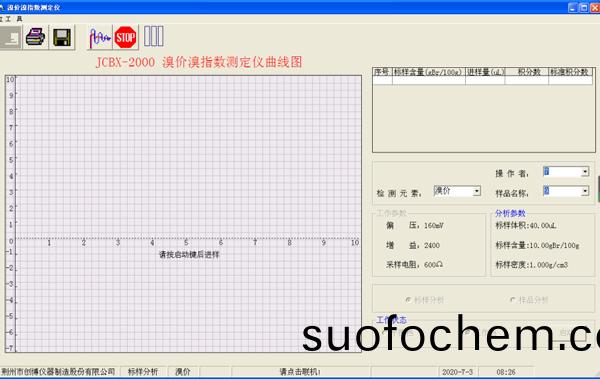Expand the 操作者 combo box arrow
This screenshot has width=600, height=380.
pyautogui.click(x=585, y=172)
